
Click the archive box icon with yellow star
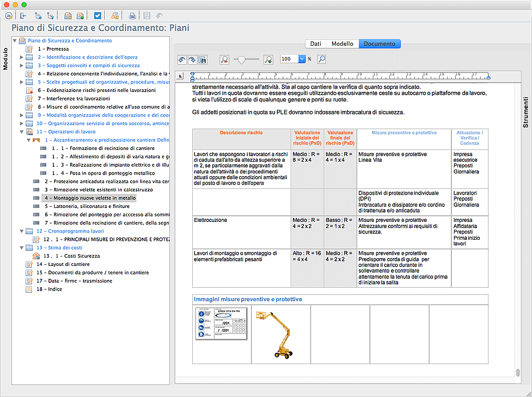point(68,16)
